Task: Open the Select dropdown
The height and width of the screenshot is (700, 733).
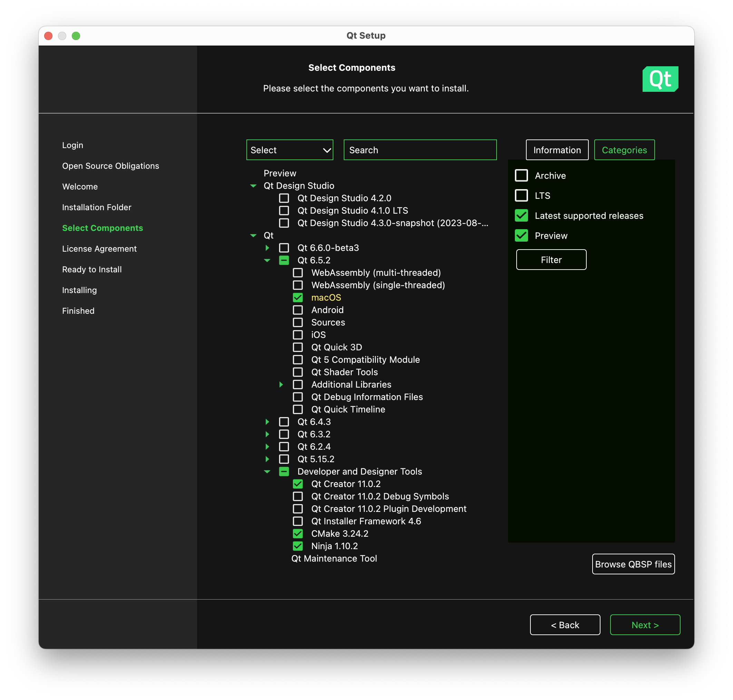Action: [290, 150]
